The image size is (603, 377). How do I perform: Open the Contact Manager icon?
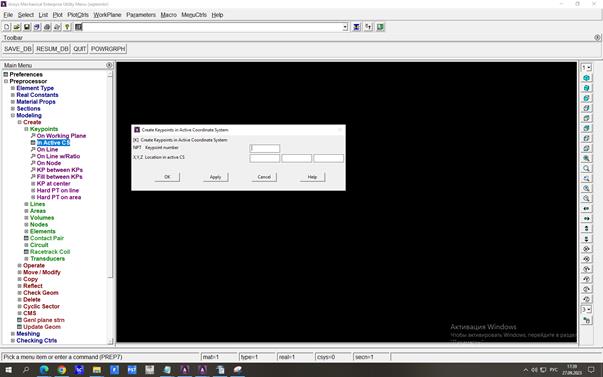point(380,27)
